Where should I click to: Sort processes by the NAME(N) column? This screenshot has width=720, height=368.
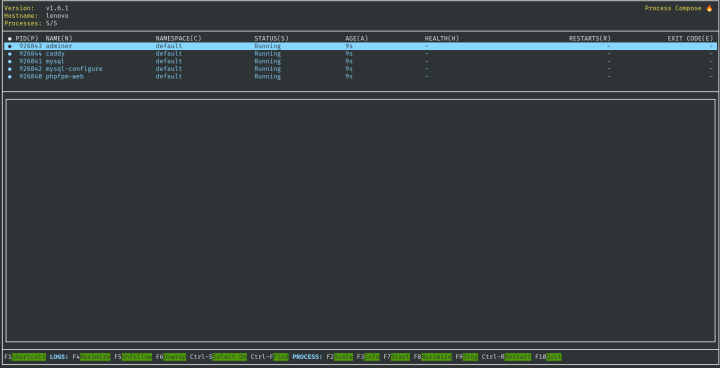59,39
